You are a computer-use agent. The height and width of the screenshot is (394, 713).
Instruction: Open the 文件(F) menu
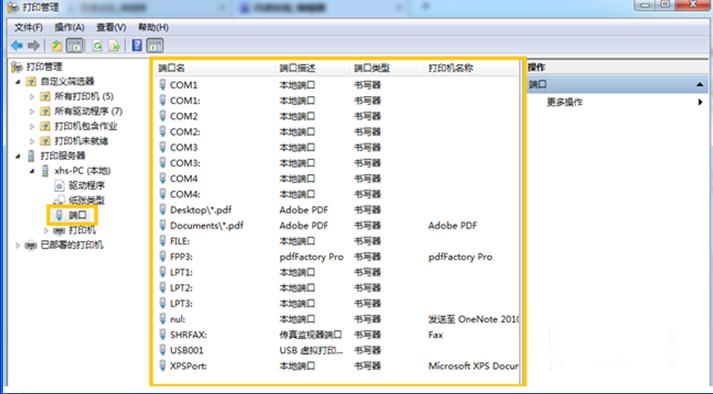[28, 28]
